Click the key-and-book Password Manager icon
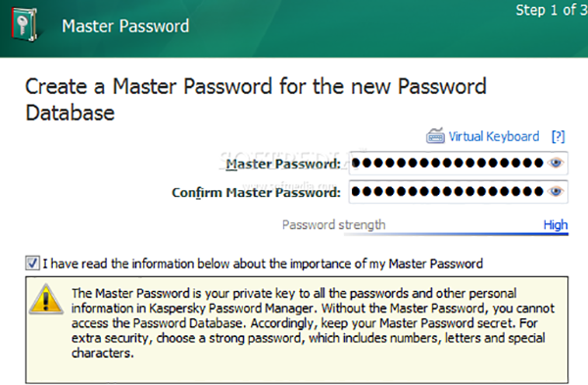Viewport: 588px width, 385px height. [24, 24]
